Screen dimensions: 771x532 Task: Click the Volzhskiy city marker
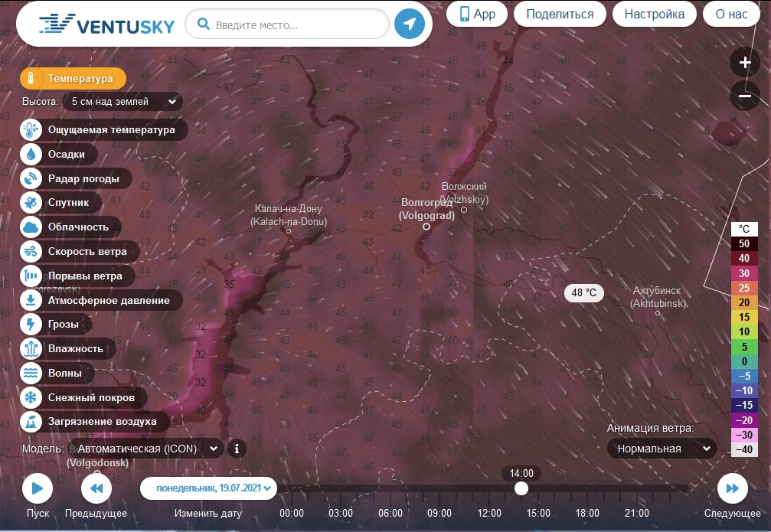click(x=464, y=210)
